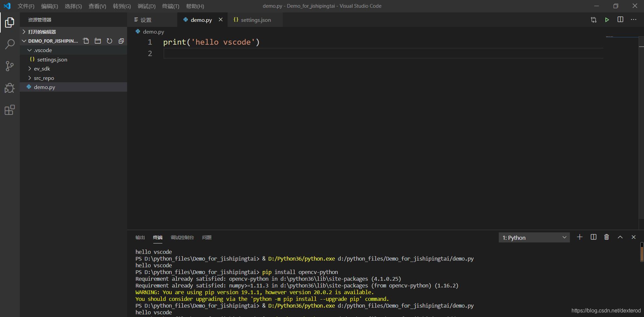The width and height of the screenshot is (644, 317).
Task: Open the 编辑(E) Edit menu
Action: point(50,6)
